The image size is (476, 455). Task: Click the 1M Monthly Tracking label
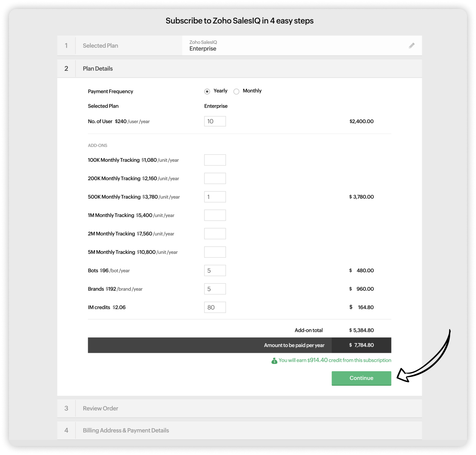click(131, 215)
